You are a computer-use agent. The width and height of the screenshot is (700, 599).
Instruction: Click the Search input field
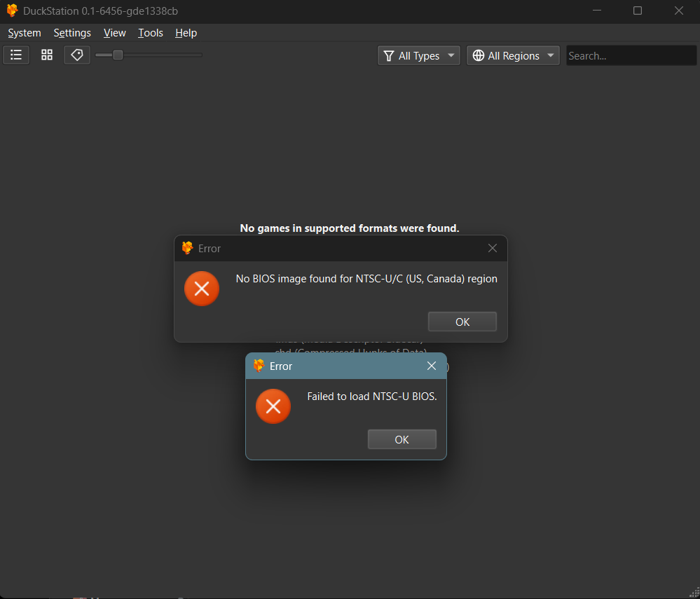(x=631, y=56)
